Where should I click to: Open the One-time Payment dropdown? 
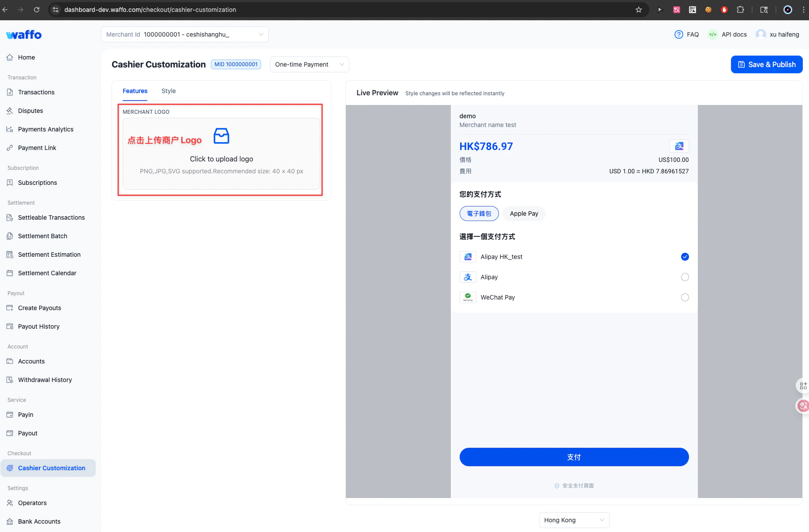310,64
